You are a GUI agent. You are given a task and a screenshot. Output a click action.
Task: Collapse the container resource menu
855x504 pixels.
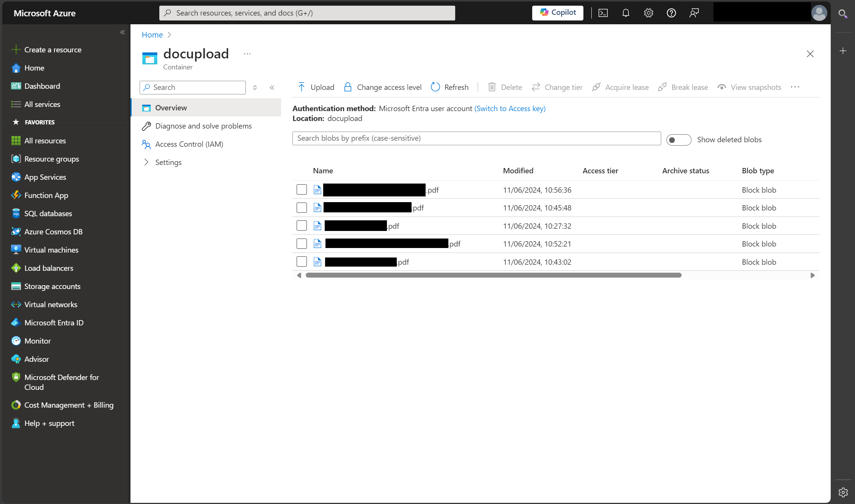tap(272, 88)
